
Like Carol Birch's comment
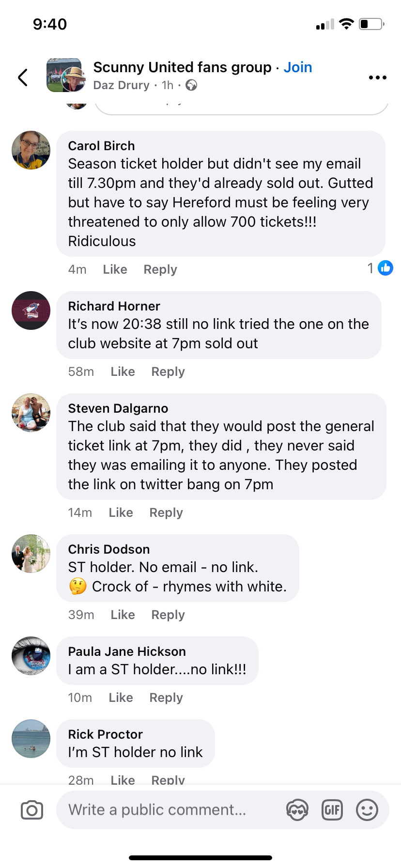115,269
